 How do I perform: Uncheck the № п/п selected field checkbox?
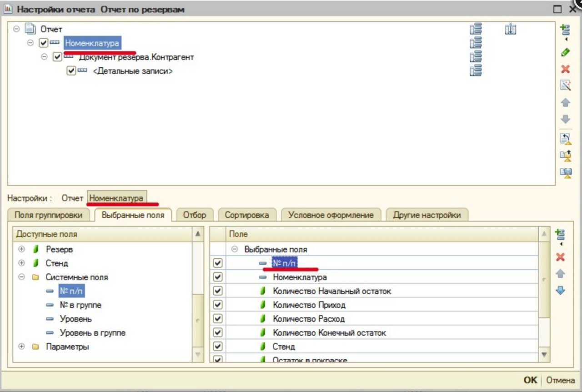coord(218,263)
